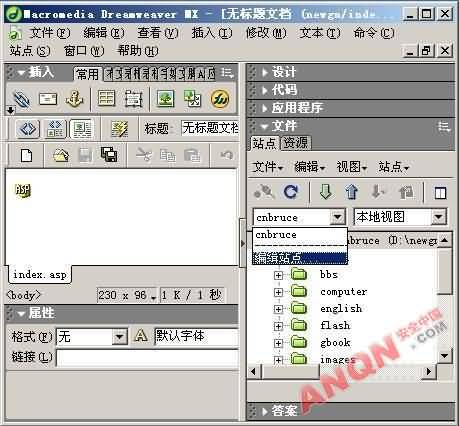Open the 修改(M) menu
The height and width of the screenshot is (426, 459).
pos(266,33)
